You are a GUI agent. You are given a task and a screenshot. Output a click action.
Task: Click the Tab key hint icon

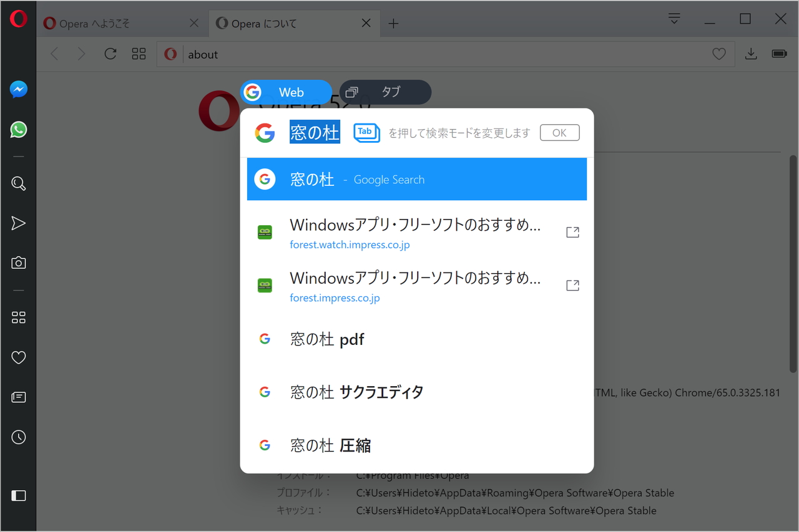[x=366, y=132]
